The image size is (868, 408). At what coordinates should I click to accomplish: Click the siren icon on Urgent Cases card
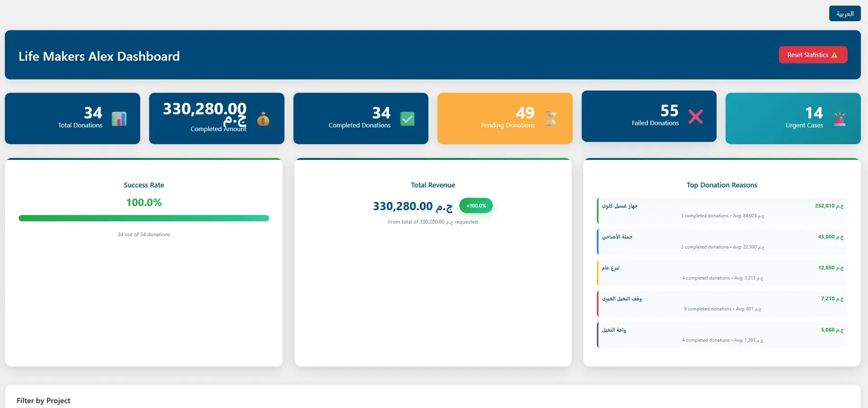(840, 119)
